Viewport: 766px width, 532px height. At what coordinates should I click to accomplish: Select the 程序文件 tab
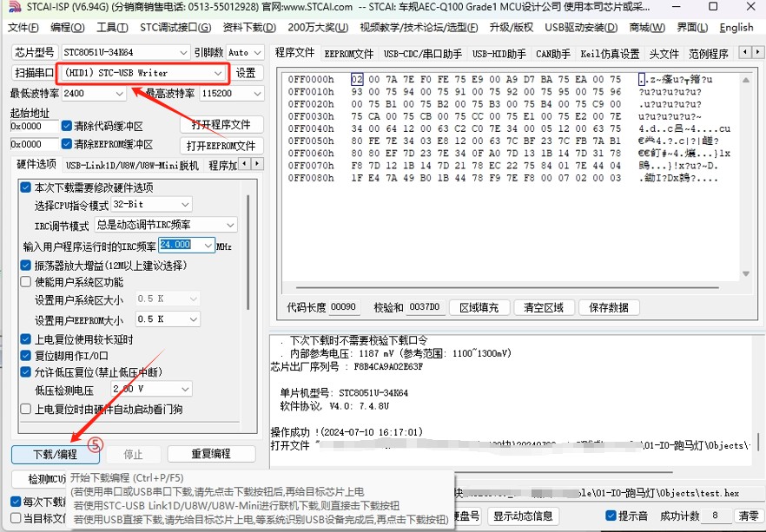pyautogui.click(x=295, y=52)
